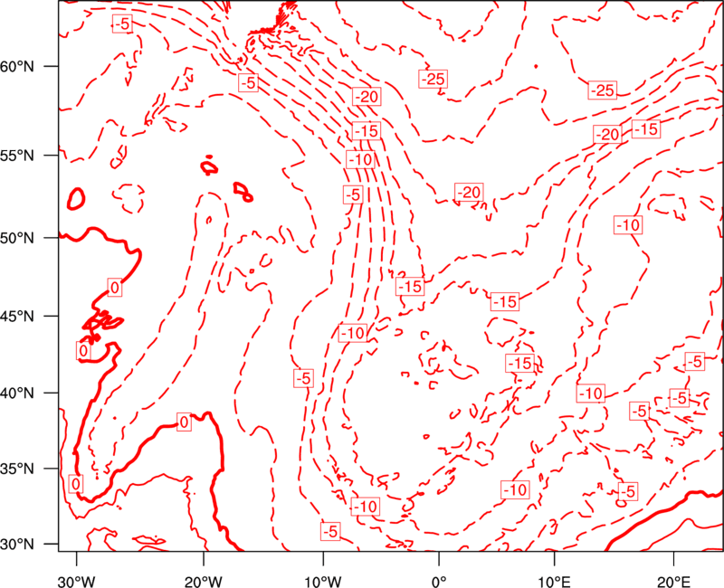Click the 10°W longitude axis label
724x588 pixels.
pos(323,582)
